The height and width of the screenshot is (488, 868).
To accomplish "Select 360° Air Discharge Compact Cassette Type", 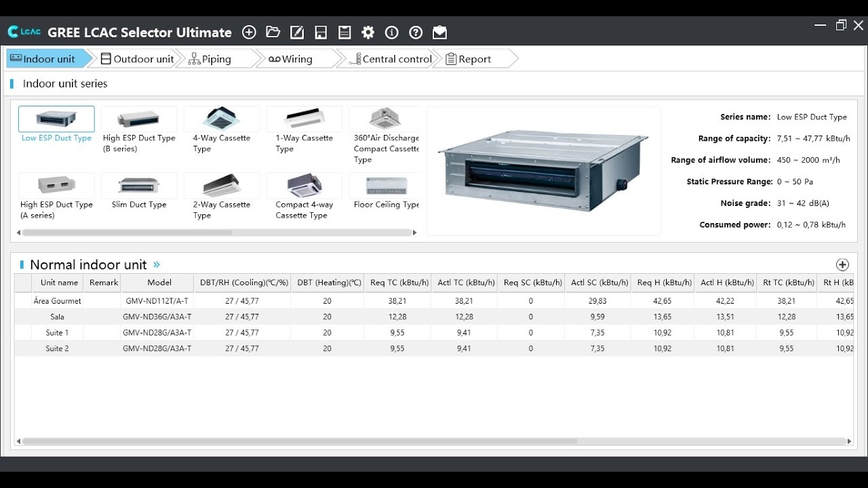I will 384,136.
